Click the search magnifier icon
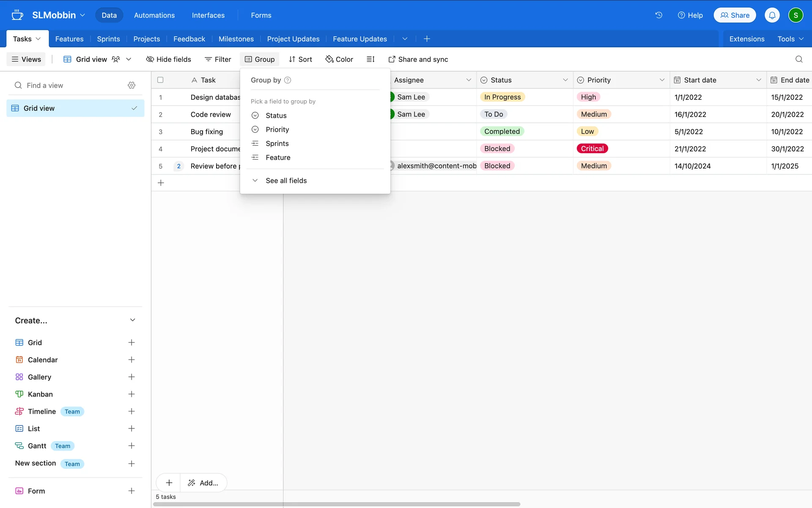The height and width of the screenshot is (508, 812). click(798, 59)
